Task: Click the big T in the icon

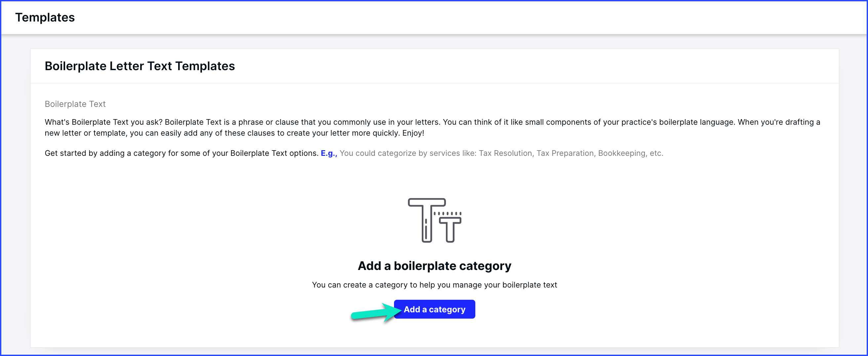Action: coord(427,220)
